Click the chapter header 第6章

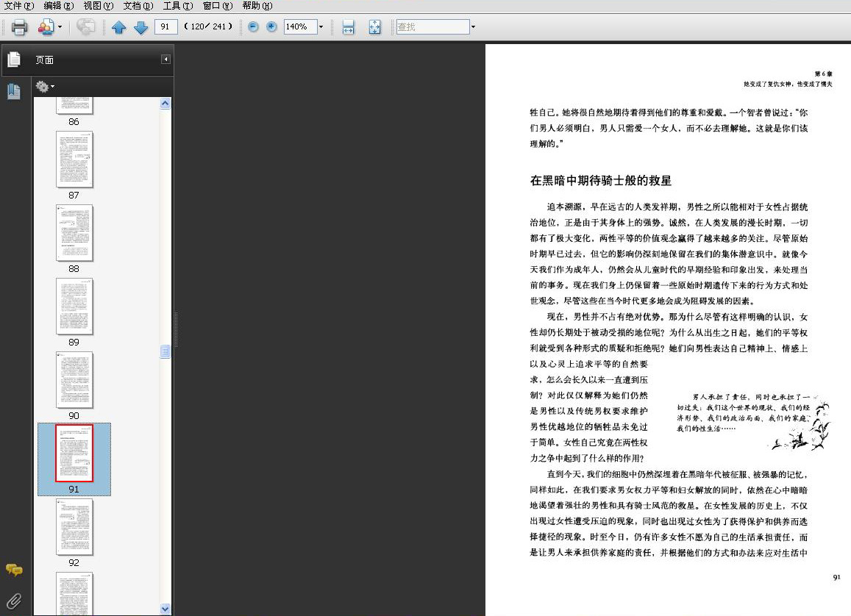click(x=823, y=74)
